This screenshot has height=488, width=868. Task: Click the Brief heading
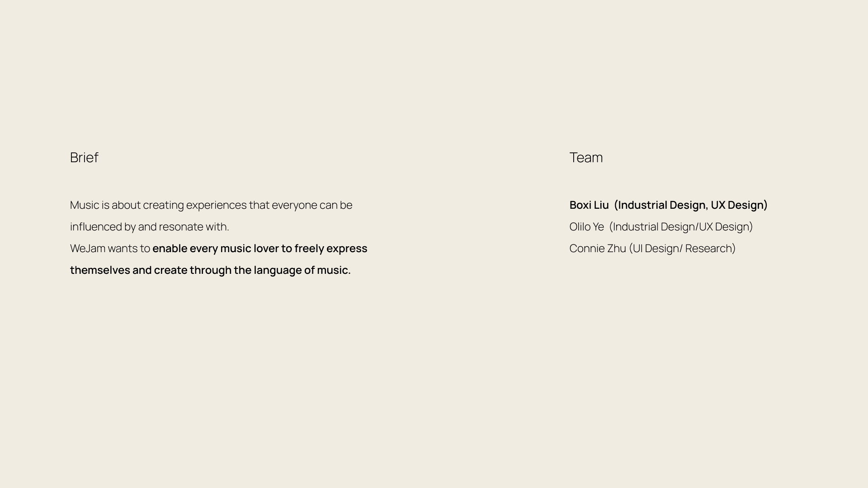coord(84,157)
